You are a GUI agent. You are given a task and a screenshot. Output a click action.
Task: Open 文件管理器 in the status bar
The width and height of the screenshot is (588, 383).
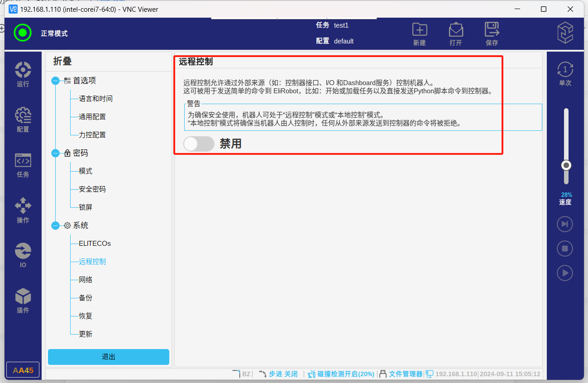[405, 374]
